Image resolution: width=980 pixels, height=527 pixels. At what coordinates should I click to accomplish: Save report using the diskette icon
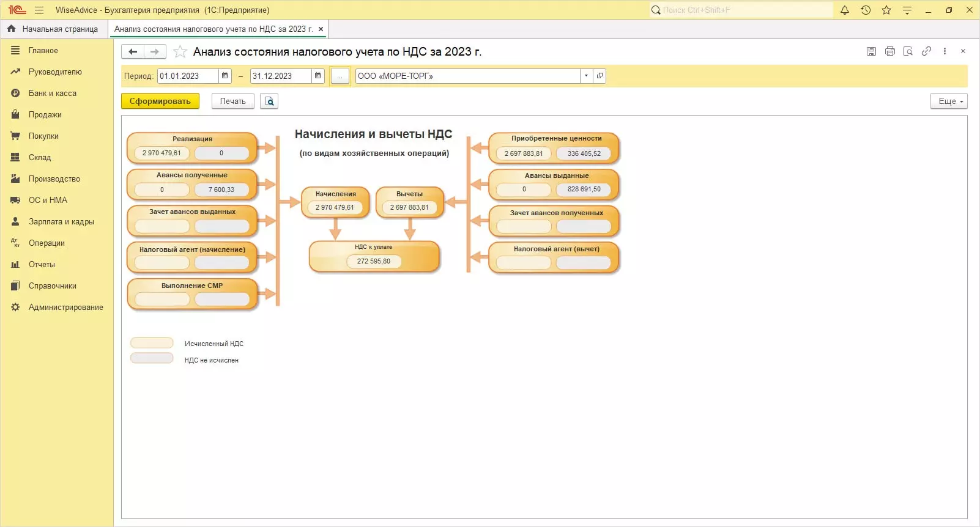(871, 51)
